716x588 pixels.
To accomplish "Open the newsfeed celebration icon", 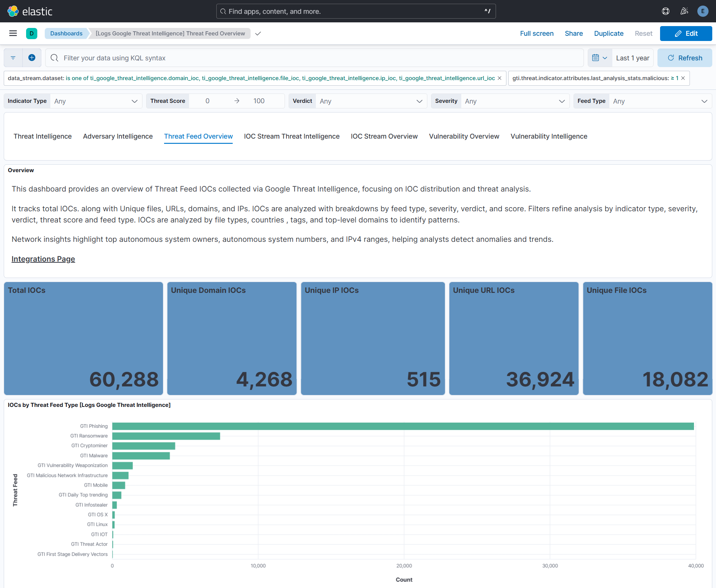I will (x=684, y=11).
